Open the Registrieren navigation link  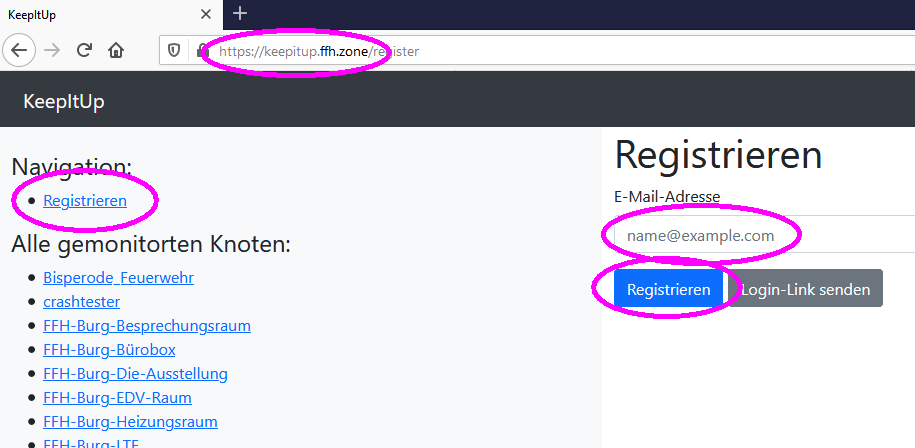pyautogui.click(x=85, y=200)
